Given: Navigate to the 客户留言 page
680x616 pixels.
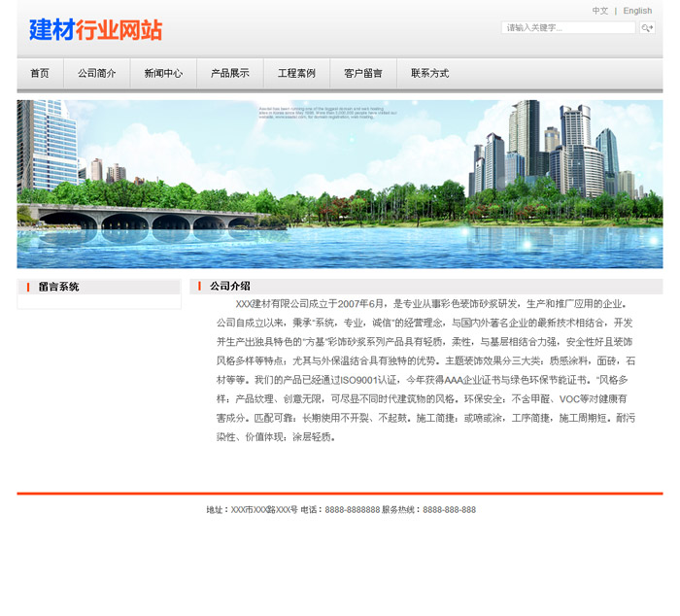Looking at the screenshot, I should [x=363, y=73].
